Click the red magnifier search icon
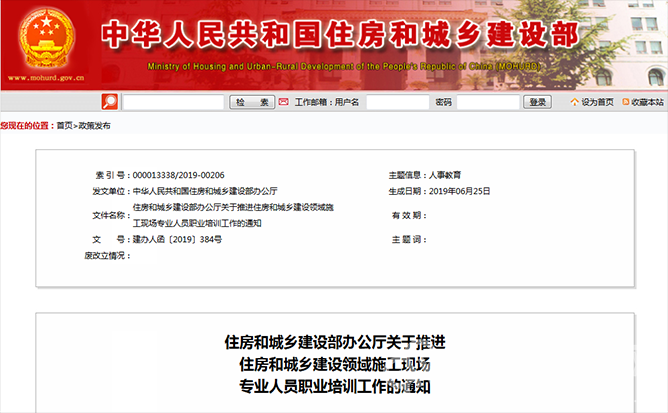668x413 pixels. [x=109, y=102]
